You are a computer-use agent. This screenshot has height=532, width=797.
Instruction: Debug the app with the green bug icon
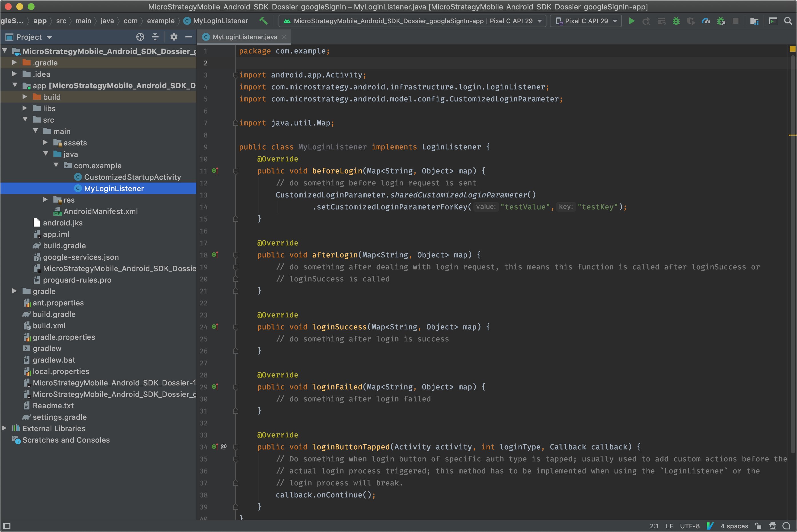[x=676, y=21]
